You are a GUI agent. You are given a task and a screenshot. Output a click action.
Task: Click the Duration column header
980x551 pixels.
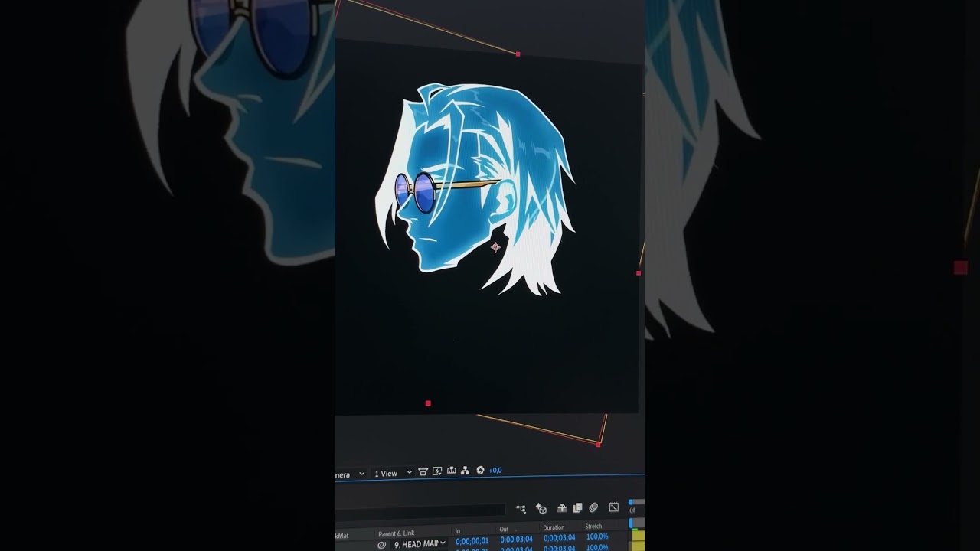554,527
